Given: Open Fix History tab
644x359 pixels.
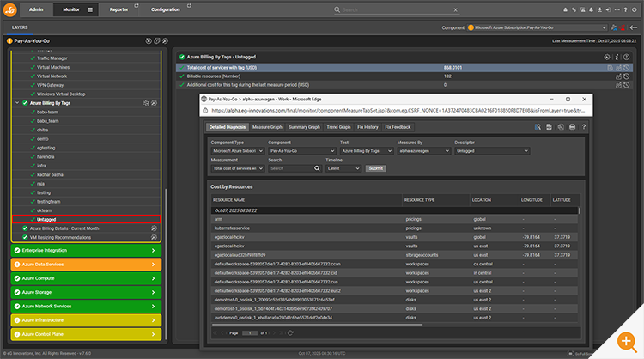Looking at the screenshot, I should 368,127.
